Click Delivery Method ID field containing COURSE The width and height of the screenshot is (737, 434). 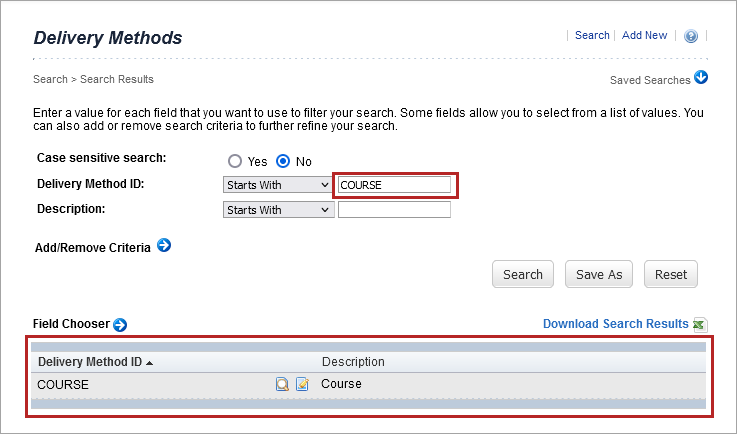394,185
